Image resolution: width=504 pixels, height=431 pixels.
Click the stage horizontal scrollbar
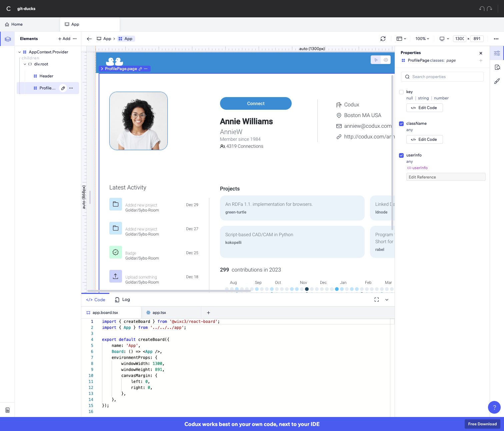pyautogui.click(x=169, y=291)
